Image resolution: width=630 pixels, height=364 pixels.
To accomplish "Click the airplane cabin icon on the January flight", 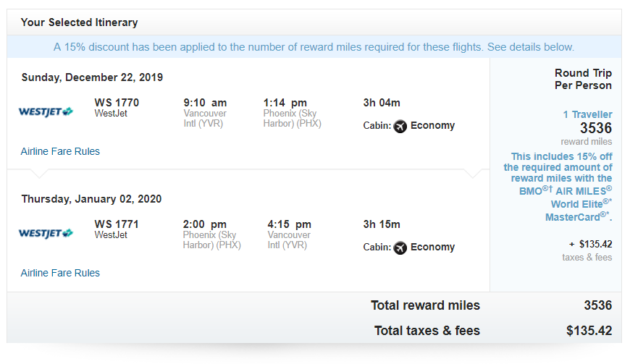I will tap(400, 247).
